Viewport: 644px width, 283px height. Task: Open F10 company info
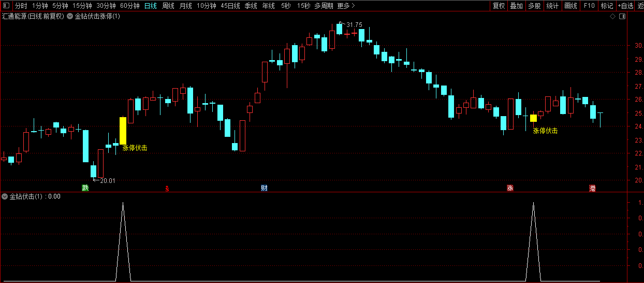point(589,6)
